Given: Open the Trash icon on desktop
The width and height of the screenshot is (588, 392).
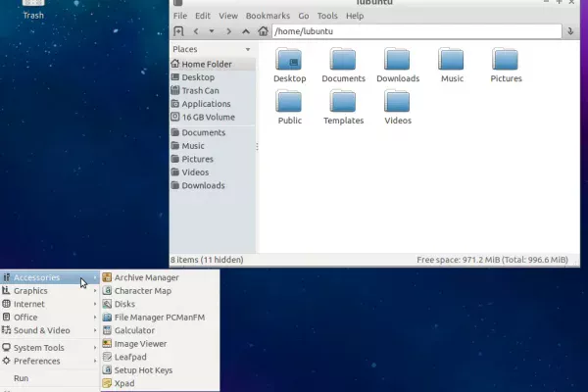Looking at the screenshot, I should pyautogui.click(x=32, y=8).
